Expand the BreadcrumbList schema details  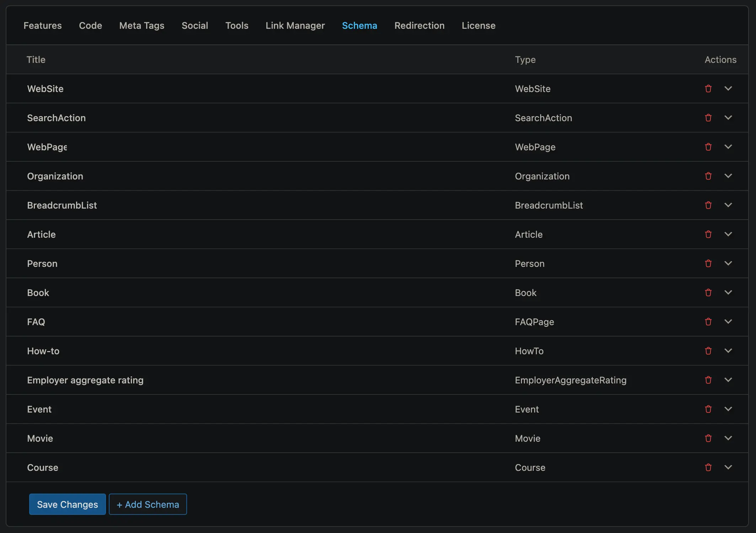click(728, 205)
